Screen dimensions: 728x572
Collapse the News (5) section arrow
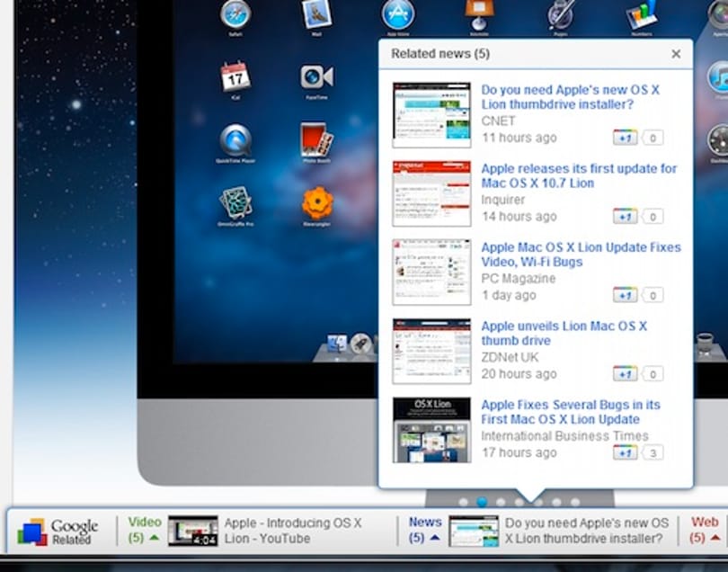435,538
